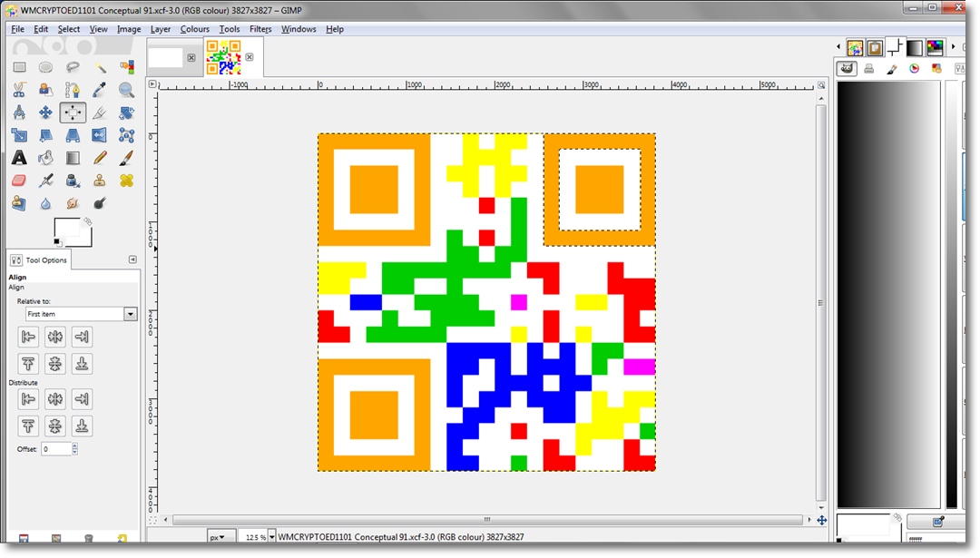Close the QR code image tab
Viewport: 980px width, 558px height.
click(250, 57)
